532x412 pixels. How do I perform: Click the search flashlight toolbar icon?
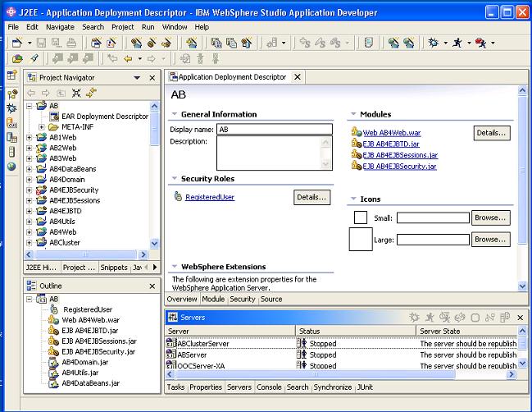pos(34,59)
